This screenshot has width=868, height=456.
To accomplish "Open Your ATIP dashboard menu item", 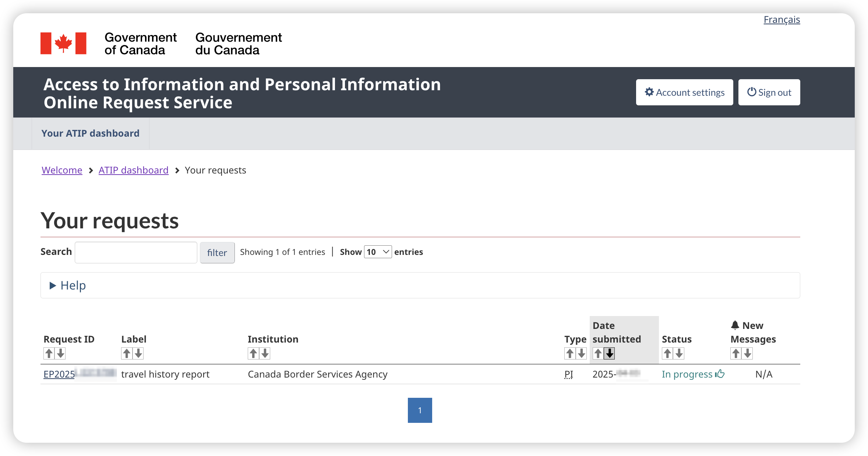I will click(x=90, y=133).
